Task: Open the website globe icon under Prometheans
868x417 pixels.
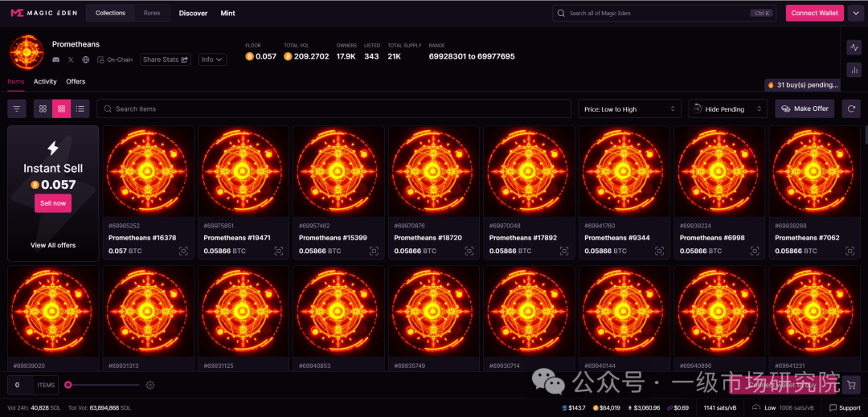Action: click(85, 59)
